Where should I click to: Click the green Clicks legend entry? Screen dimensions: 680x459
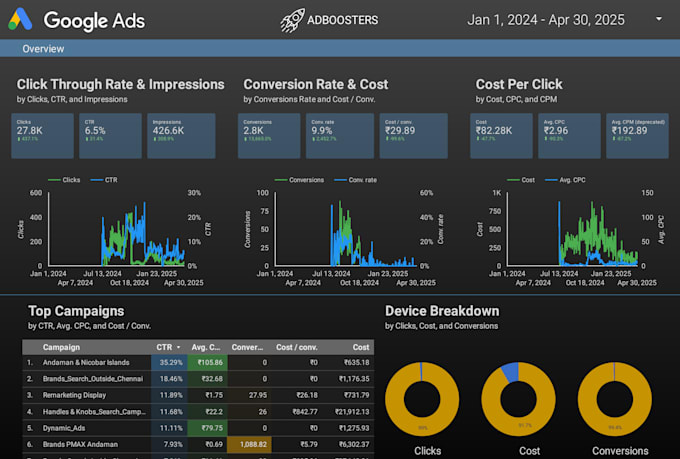tap(64, 180)
